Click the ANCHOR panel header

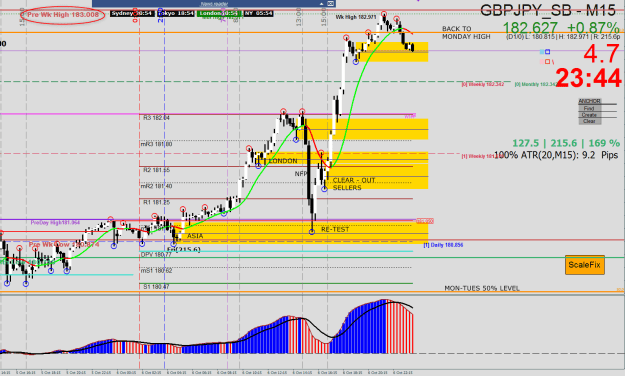pyautogui.click(x=590, y=101)
